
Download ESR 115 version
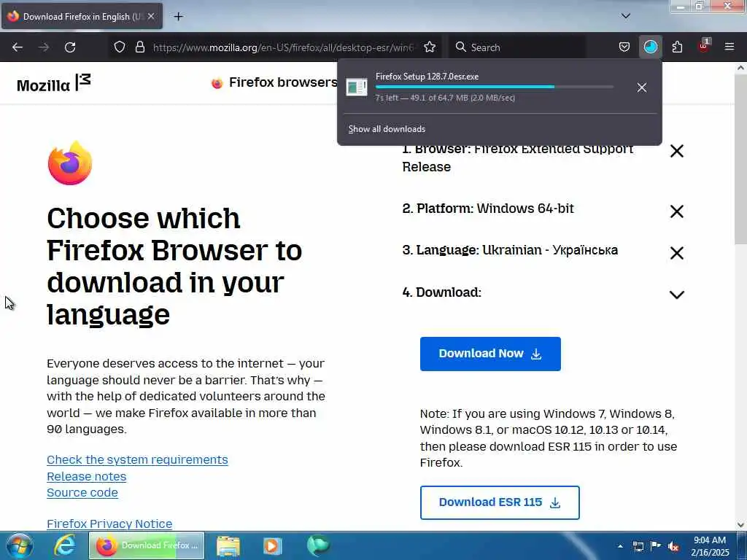tap(500, 502)
